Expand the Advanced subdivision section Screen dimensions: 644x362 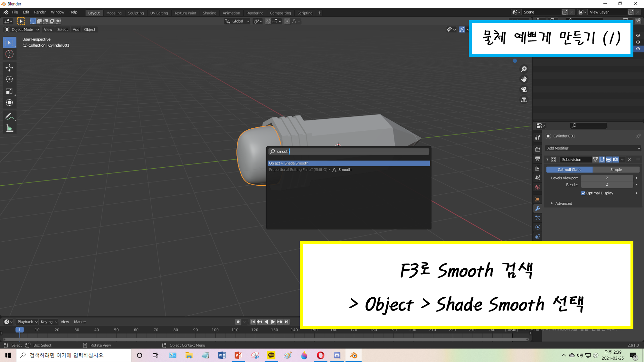[562, 203]
